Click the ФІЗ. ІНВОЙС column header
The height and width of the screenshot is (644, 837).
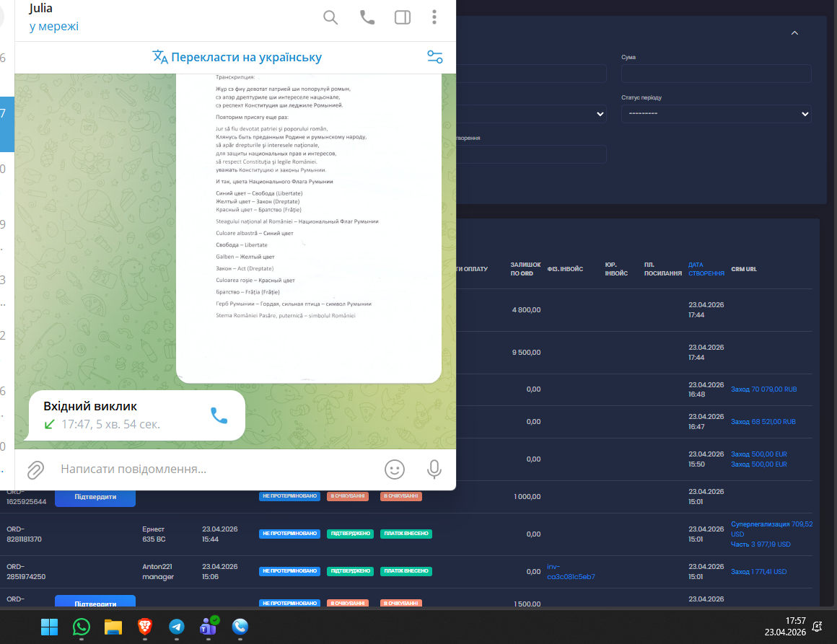coord(565,269)
